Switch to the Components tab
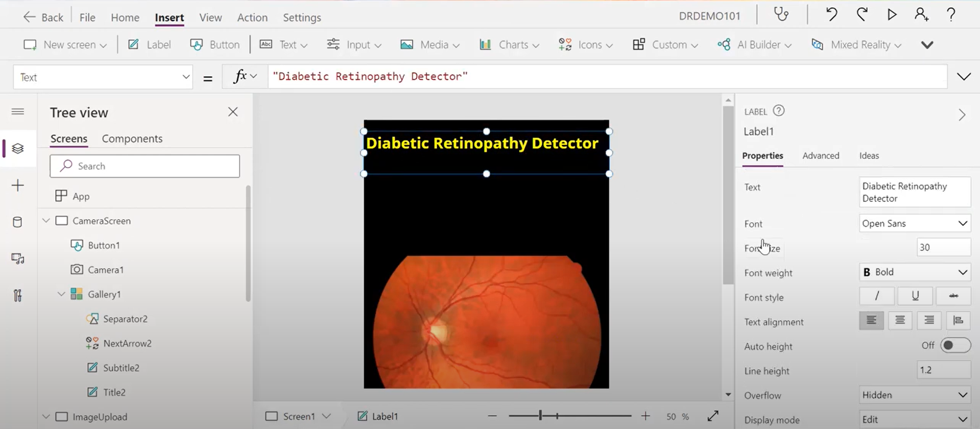Screen dimensions: 980x429 tap(132, 139)
